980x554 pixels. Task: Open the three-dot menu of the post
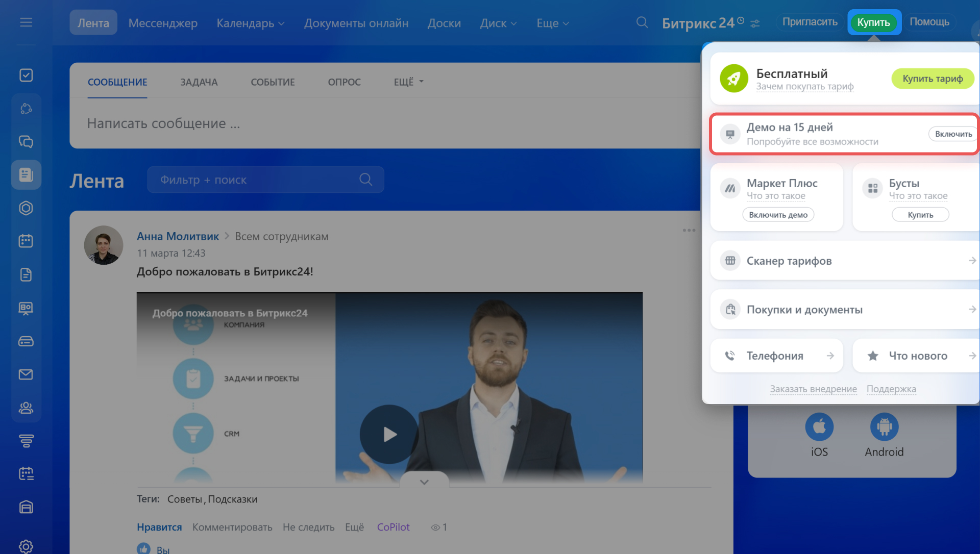[x=689, y=230]
